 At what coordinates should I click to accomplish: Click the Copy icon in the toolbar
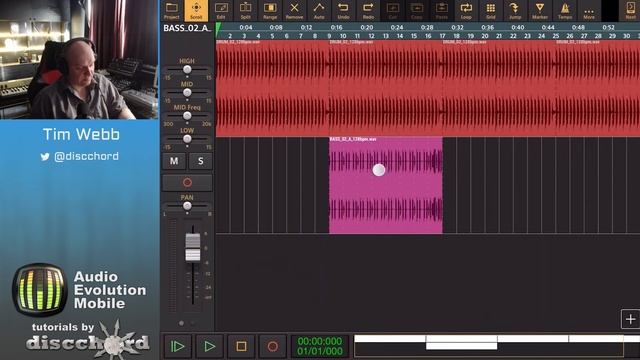[417, 11]
